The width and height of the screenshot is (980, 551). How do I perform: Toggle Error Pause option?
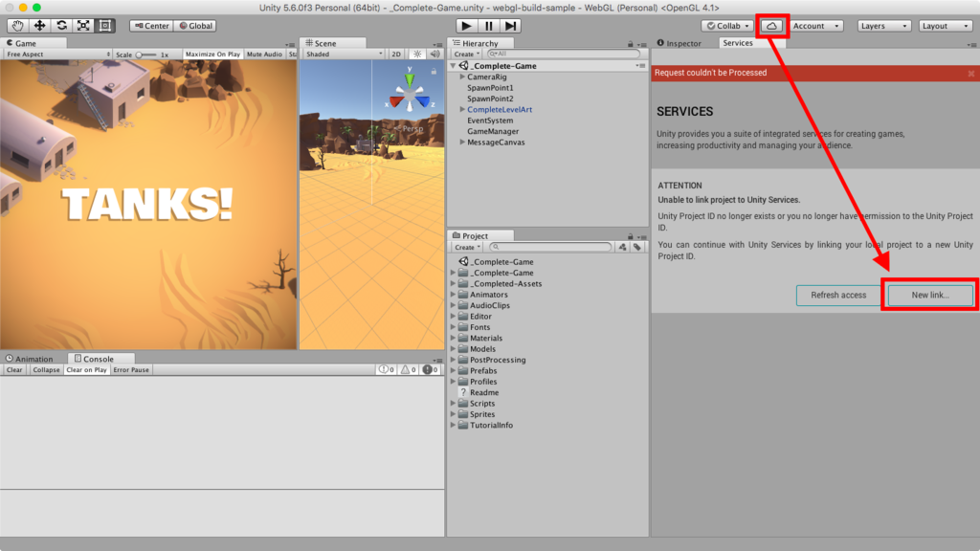pos(131,370)
